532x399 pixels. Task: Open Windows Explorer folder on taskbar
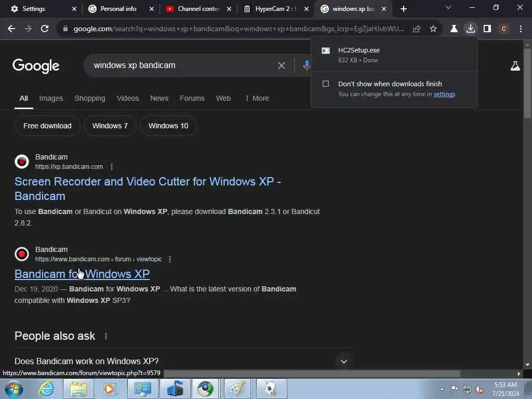coord(78,389)
